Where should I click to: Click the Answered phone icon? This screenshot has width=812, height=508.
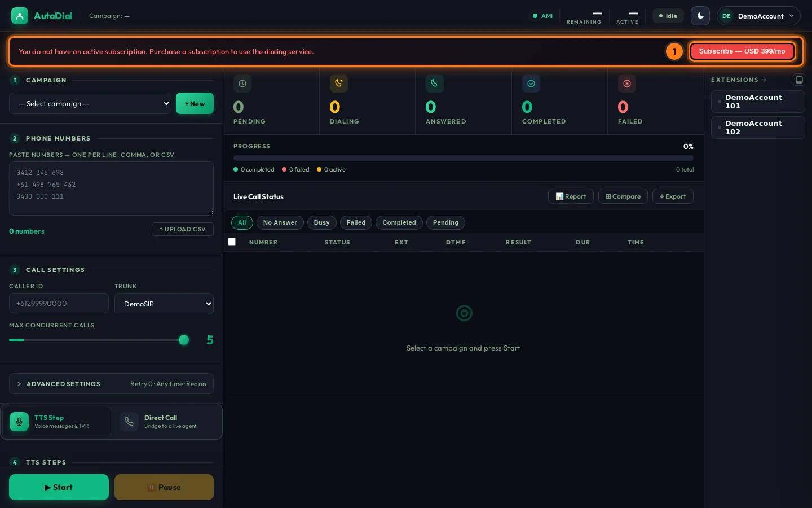point(435,84)
